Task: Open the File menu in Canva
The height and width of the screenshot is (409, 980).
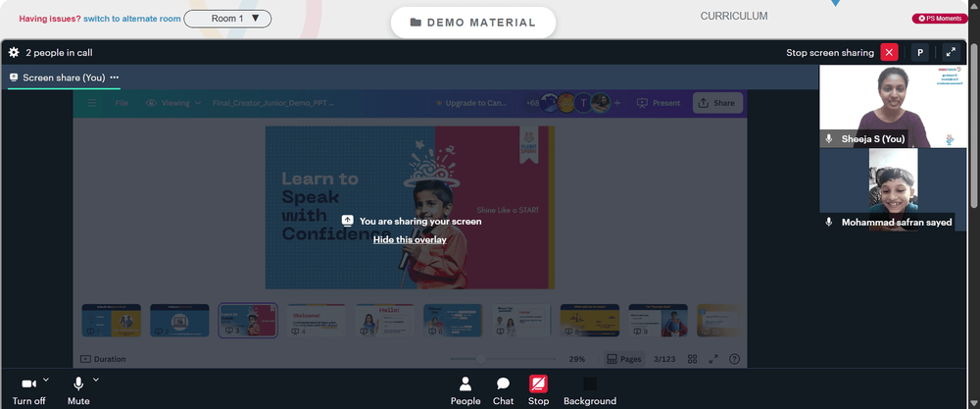Action: coord(122,103)
